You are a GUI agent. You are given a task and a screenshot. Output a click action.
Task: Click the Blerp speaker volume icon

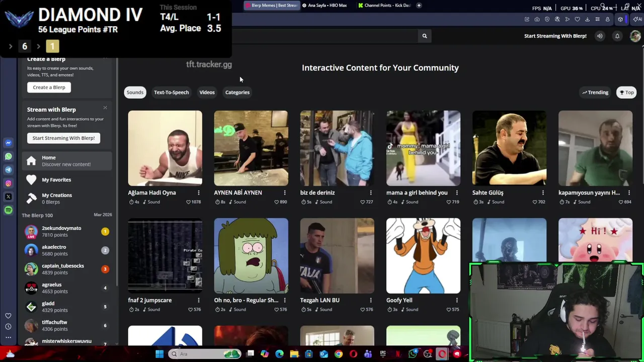tap(600, 36)
